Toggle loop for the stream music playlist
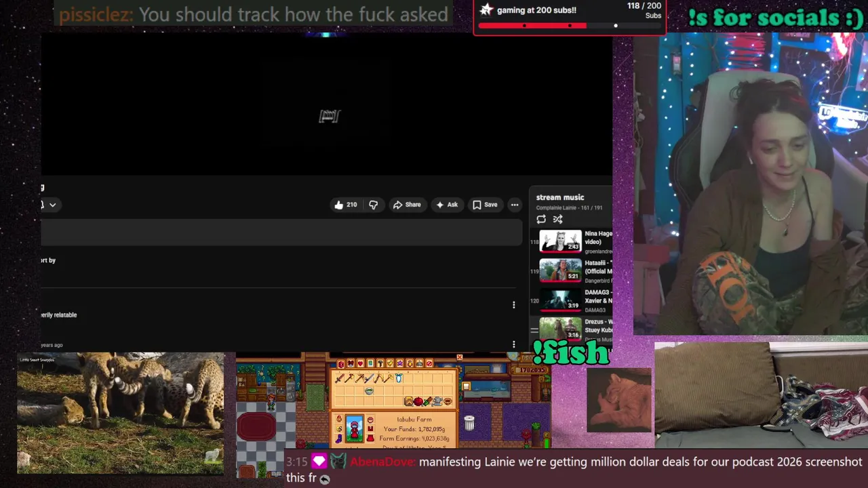Screen dimensions: 868x488 pyautogui.click(x=541, y=220)
